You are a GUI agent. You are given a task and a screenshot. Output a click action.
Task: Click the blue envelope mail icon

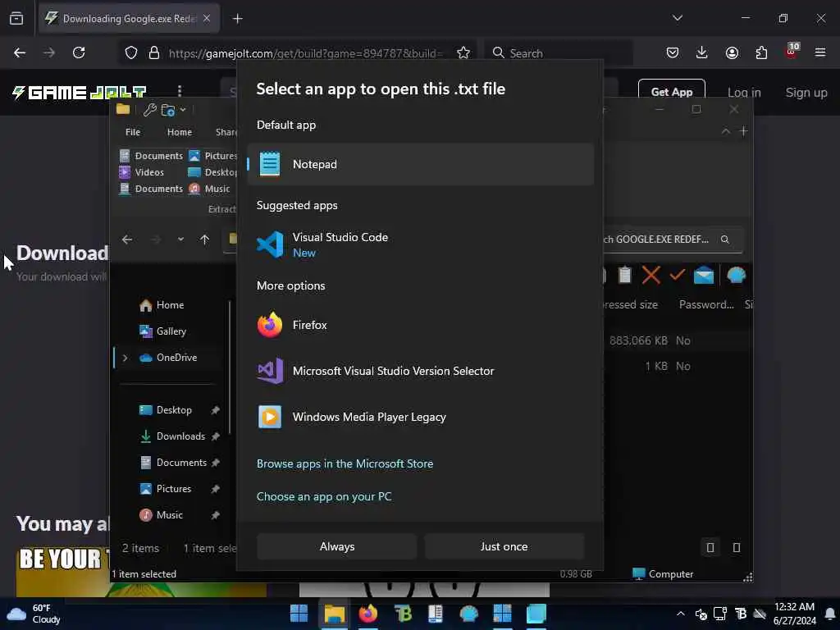703,276
